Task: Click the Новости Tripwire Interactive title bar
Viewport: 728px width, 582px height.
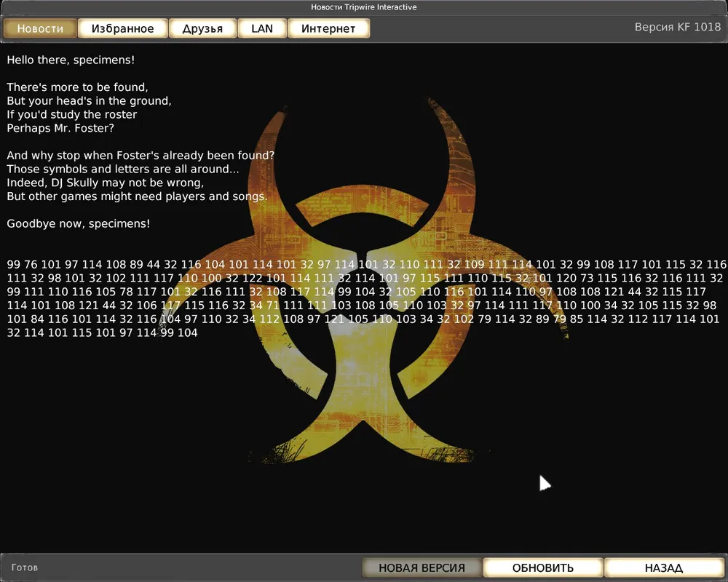Action: [x=364, y=7]
